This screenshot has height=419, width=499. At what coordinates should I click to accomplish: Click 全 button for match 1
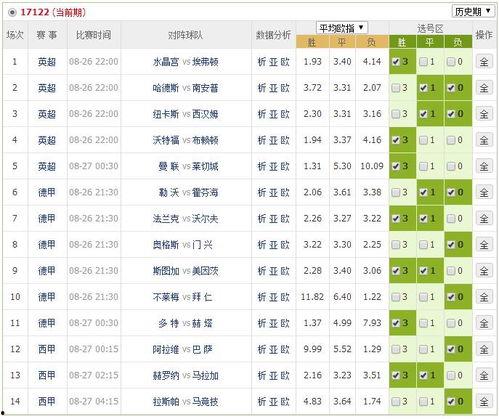(x=484, y=62)
